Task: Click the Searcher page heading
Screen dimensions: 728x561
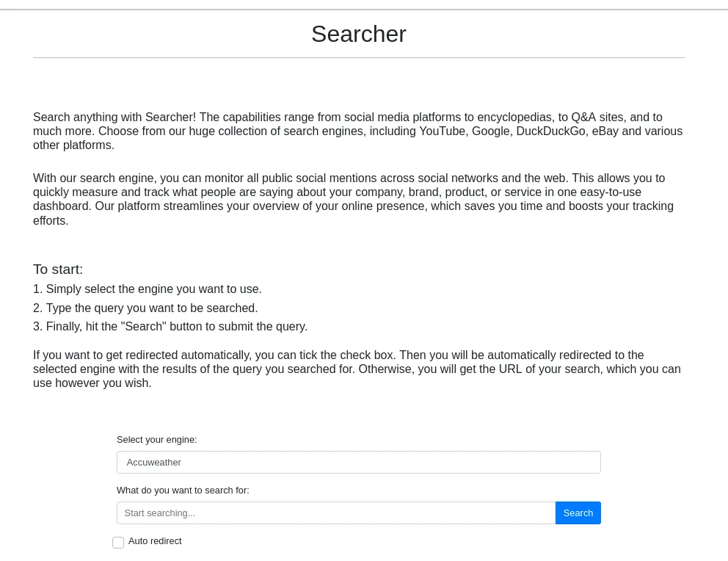Action: 359,34
